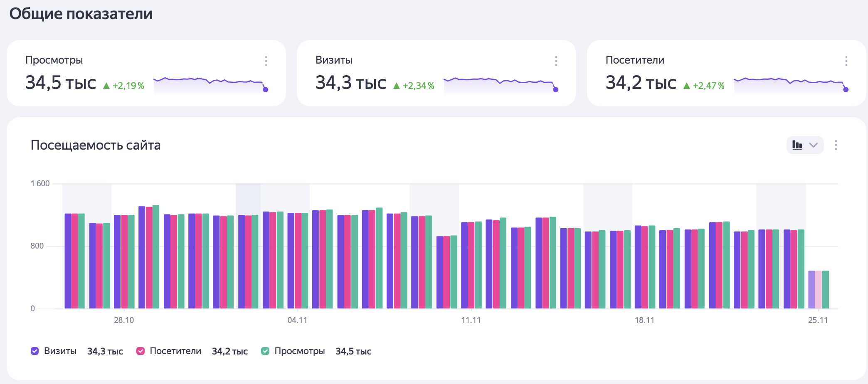The width and height of the screenshot is (868, 384).
Task: Click the Визиты sparkline end point
Action: pos(555,89)
